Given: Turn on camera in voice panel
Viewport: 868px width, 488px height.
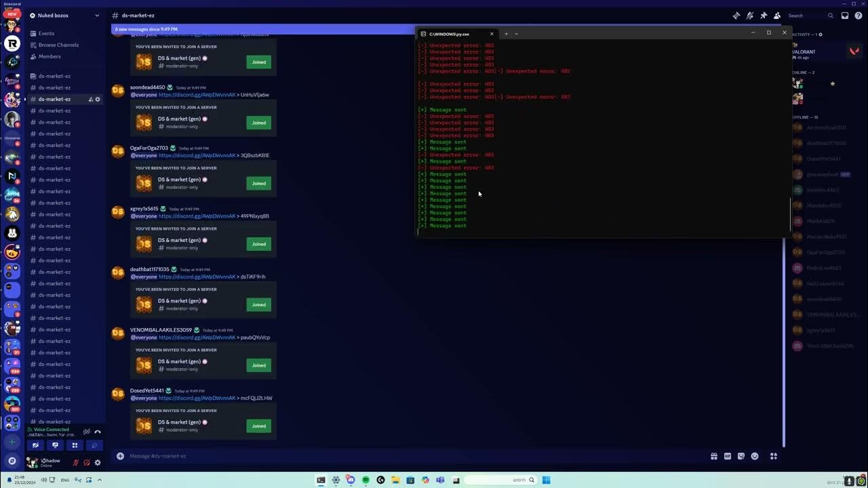Looking at the screenshot, I should (35, 445).
